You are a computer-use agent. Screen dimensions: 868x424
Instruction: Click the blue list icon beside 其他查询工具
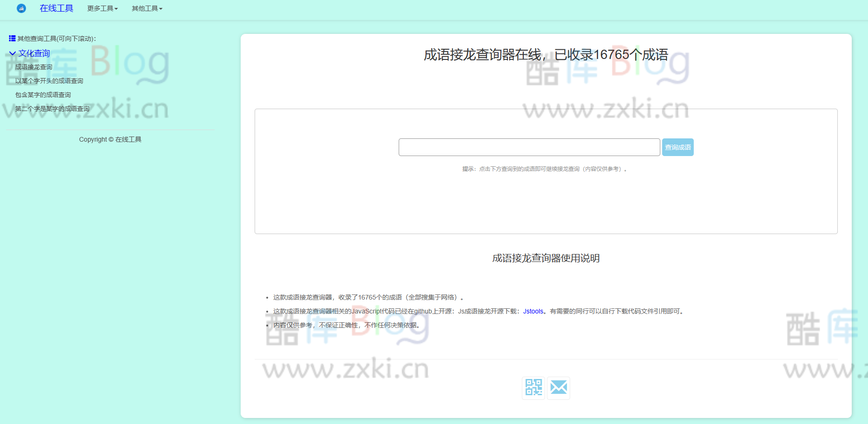tap(13, 38)
